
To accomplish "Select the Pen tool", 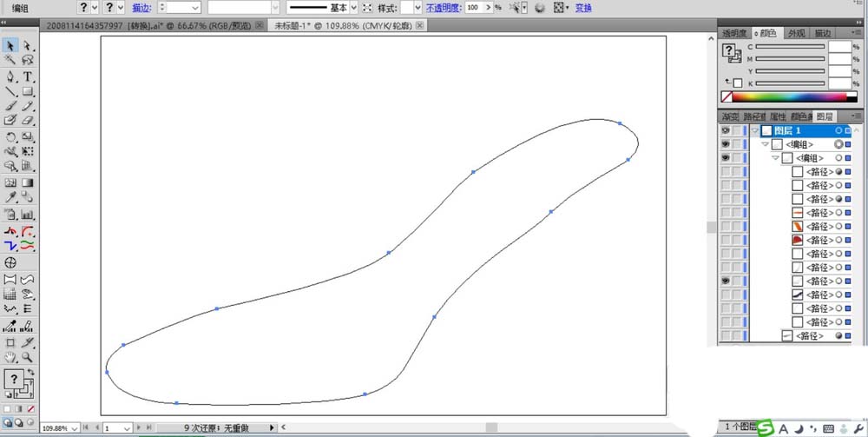I will click(x=10, y=76).
